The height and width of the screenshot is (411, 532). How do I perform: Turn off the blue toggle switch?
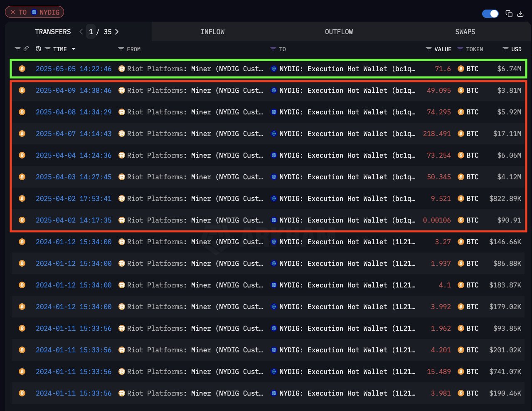tap(490, 14)
